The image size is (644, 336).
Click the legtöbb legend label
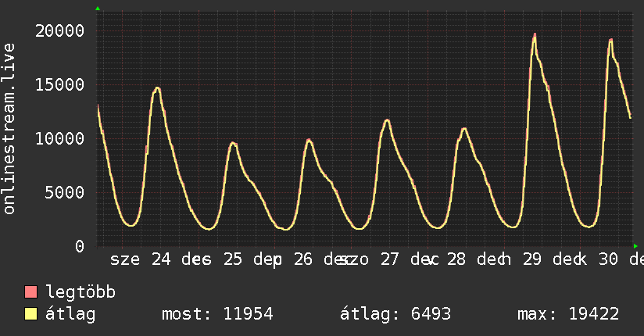(80, 292)
